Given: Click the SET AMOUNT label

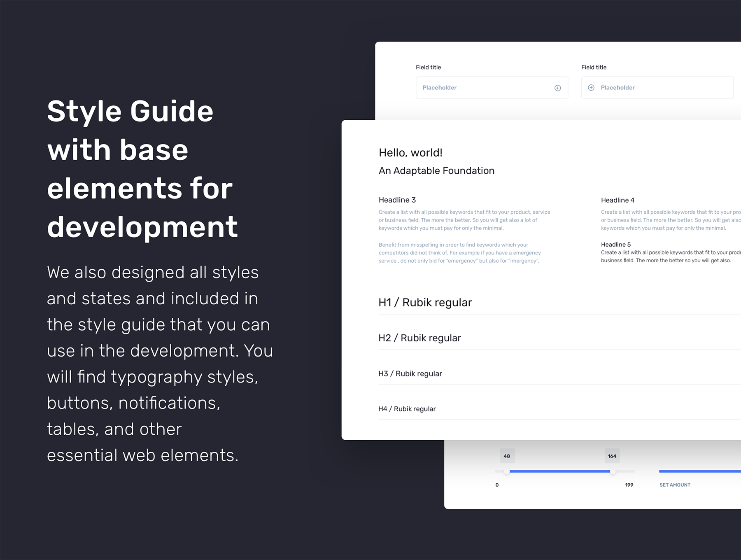Looking at the screenshot, I should pyautogui.click(x=675, y=485).
